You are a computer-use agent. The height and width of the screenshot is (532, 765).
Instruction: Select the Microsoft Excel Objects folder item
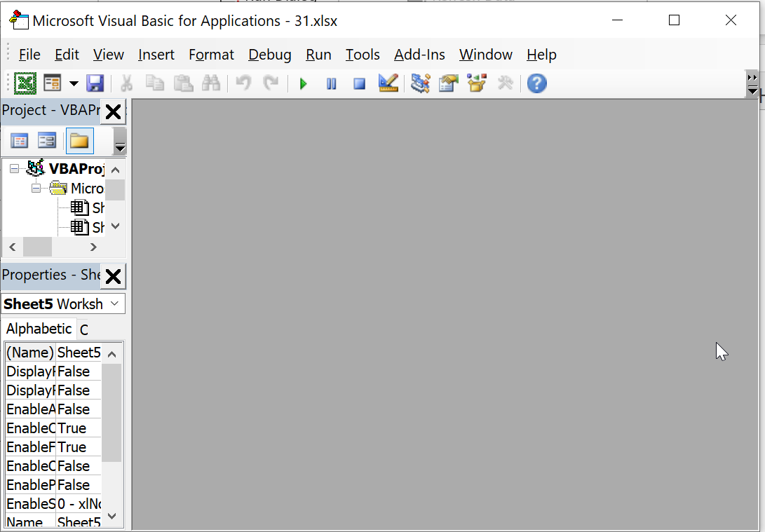tap(88, 189)
